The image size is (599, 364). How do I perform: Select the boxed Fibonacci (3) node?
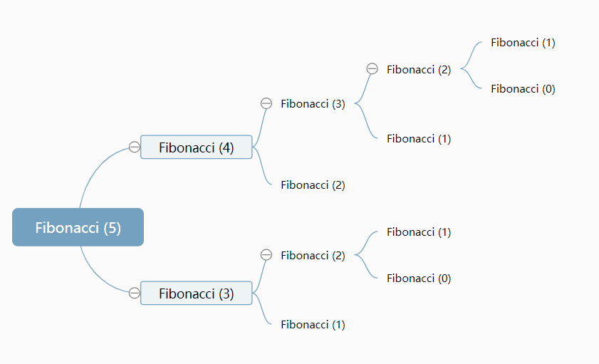[x=197, y=293]
